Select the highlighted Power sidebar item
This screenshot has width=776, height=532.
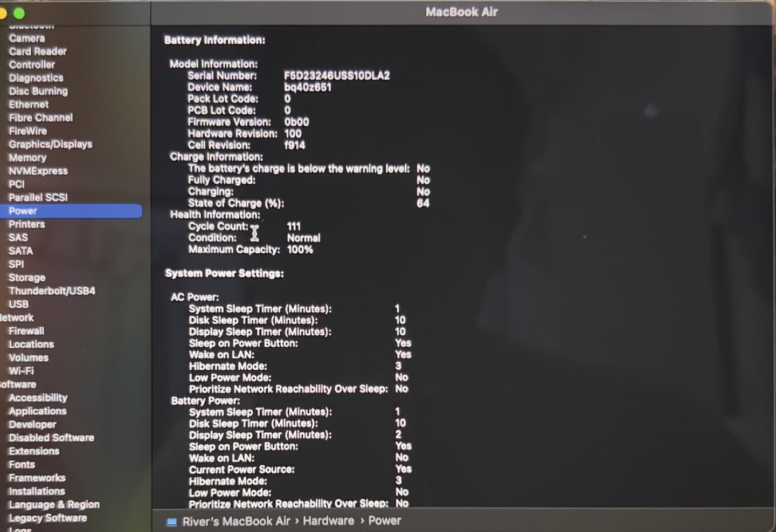point(71,211)
